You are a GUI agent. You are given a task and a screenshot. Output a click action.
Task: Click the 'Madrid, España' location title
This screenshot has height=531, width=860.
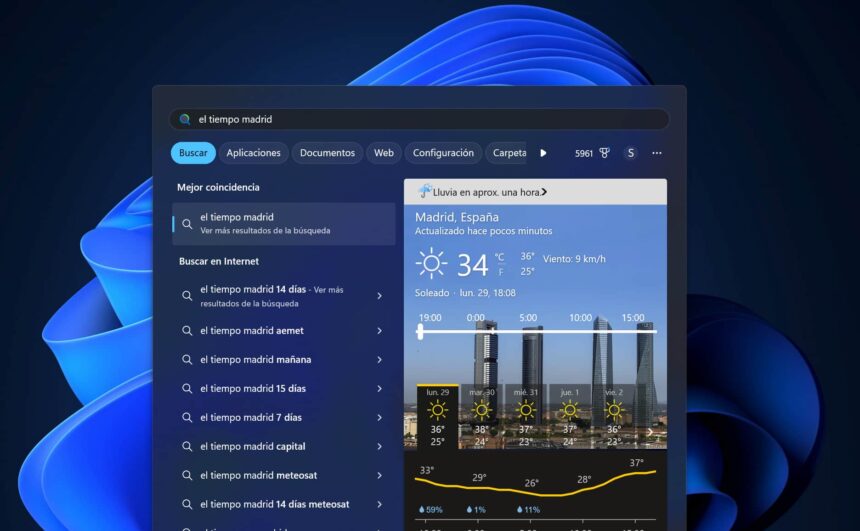tap(457, 217)
